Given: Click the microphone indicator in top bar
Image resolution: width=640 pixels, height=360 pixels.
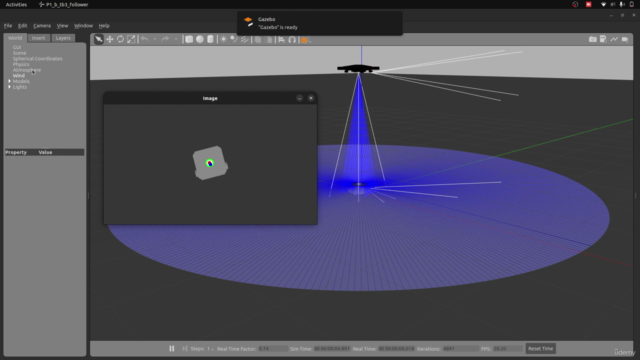Looking at the screenshot, I should click(x=622, y=4).
